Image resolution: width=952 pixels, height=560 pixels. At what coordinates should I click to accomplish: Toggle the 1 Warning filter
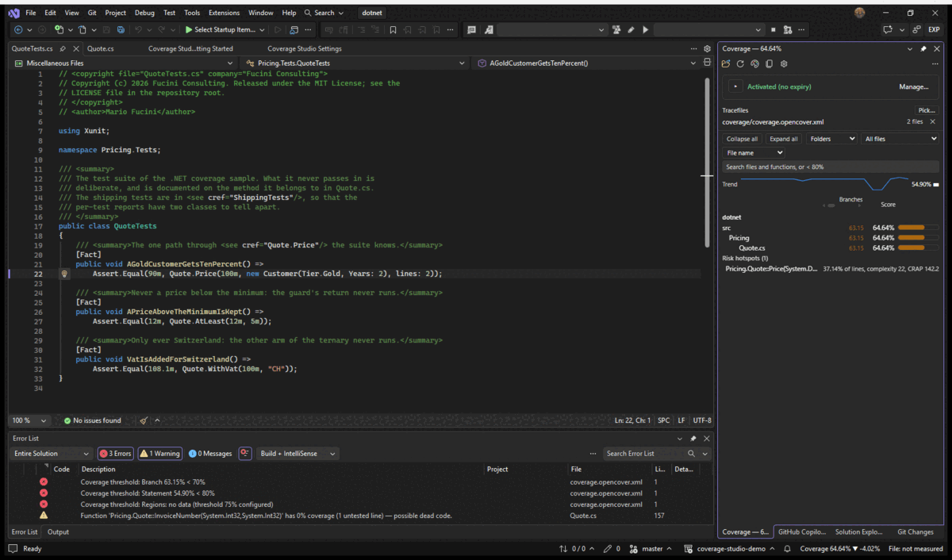tap(159, 454)
